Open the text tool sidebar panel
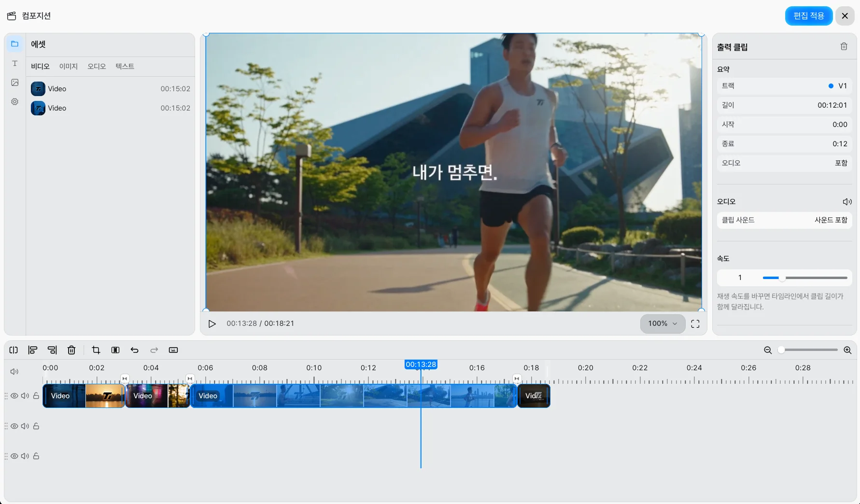860x504 pixels. pos(14,63)
